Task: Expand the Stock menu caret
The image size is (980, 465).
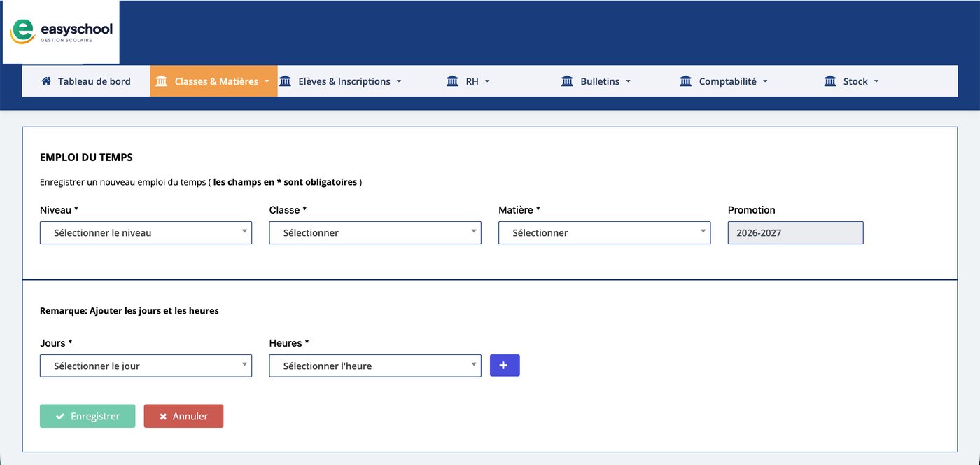Action: pyautogui.click(x=876, y=82)
